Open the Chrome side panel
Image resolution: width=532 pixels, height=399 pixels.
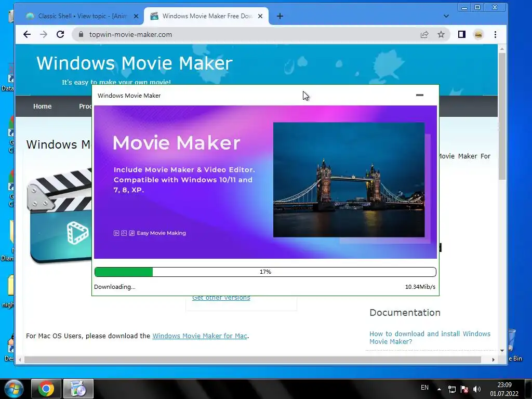point(462,34)
